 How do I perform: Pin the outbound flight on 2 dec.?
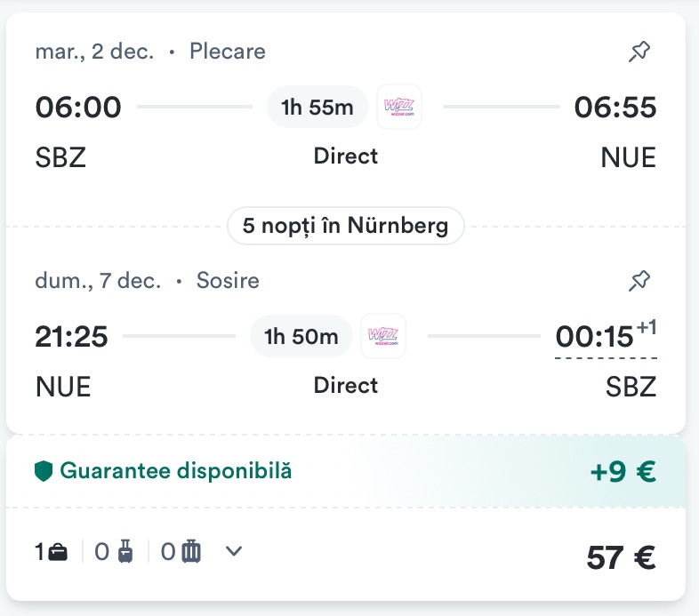tap(639, 52)
